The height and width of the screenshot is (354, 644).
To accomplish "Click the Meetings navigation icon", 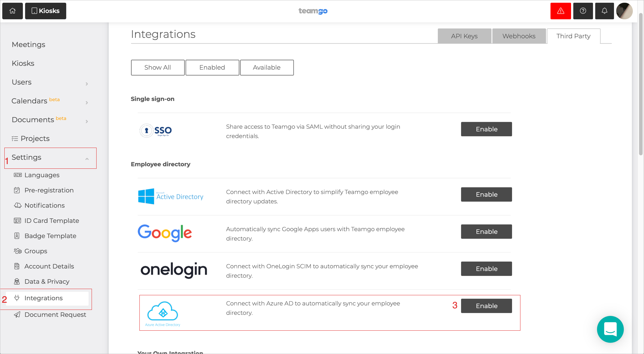I will click(29, 44).
